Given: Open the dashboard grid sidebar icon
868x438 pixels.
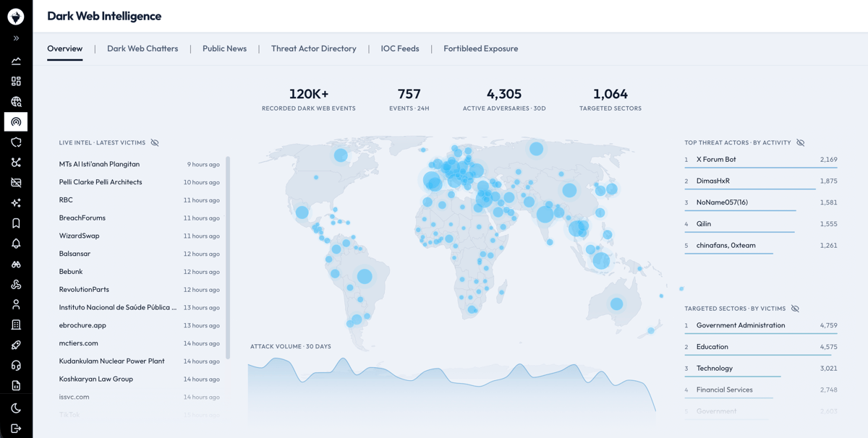Looking at the screenshot, I should click(16, 81).
